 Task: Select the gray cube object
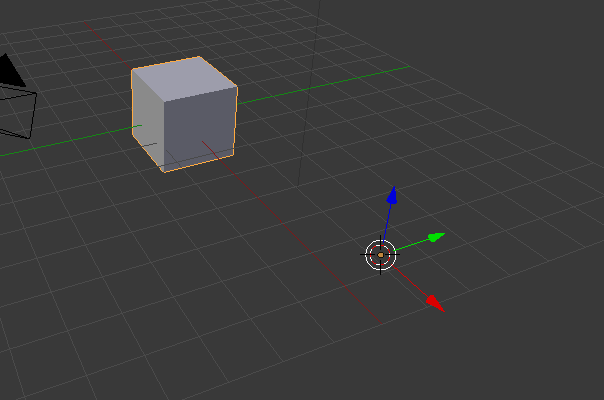point(184,114)
